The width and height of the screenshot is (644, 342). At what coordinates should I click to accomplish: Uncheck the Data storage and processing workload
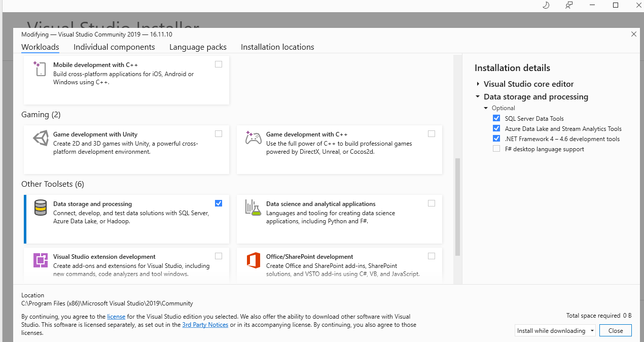pyautogui.click(x=219, y=203)
